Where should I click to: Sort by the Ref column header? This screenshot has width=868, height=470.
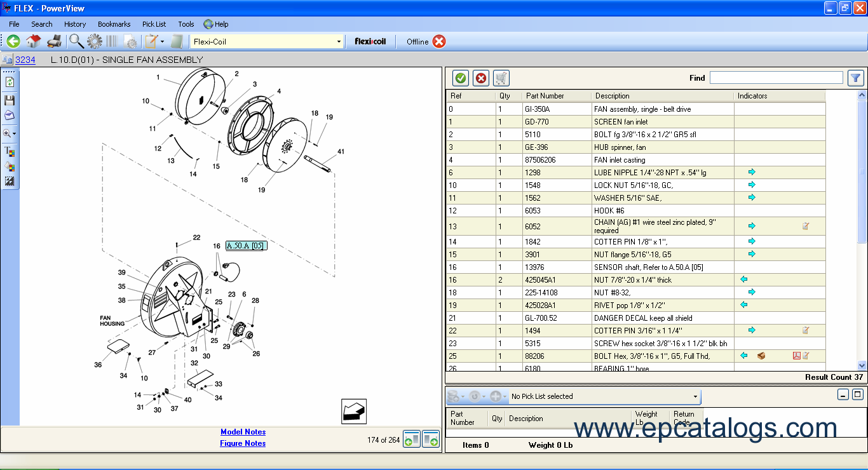pos(471,96)
